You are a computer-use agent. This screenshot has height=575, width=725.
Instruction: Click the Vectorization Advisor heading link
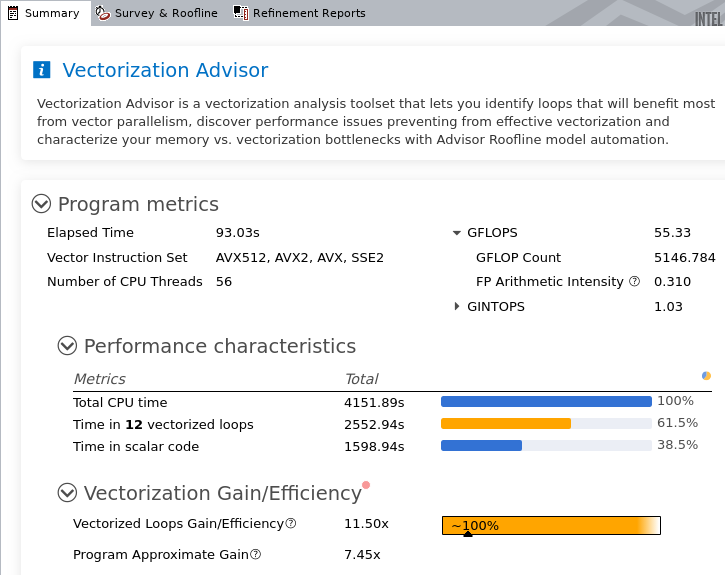click(x=165, y=70)
